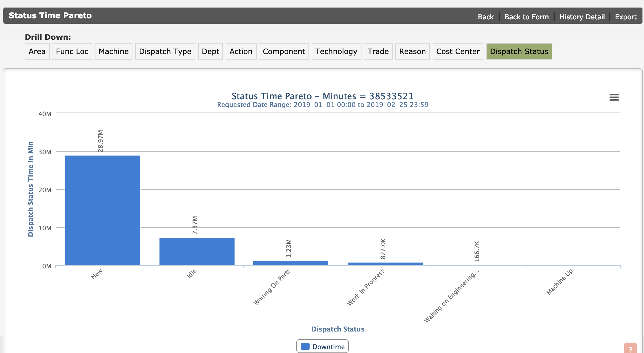The height and width of the screenshot is (353, 644).
Task: Open the chart hamburger context menu
Action: coord(614,97)
